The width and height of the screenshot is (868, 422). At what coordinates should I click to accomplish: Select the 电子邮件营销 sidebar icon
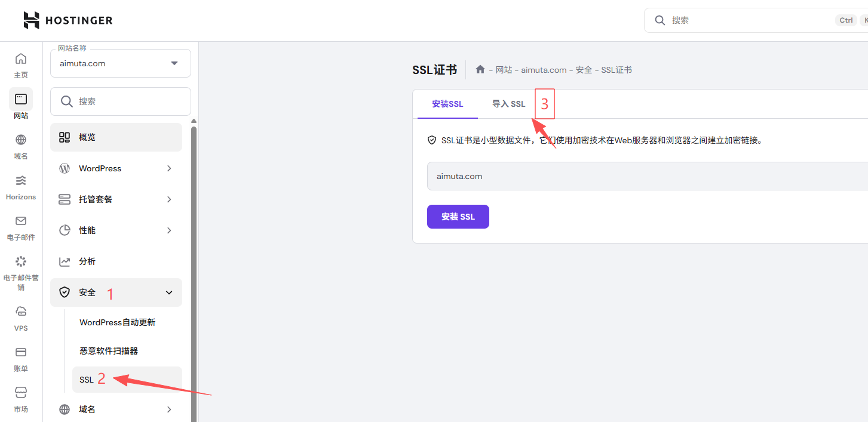(21, 269)
